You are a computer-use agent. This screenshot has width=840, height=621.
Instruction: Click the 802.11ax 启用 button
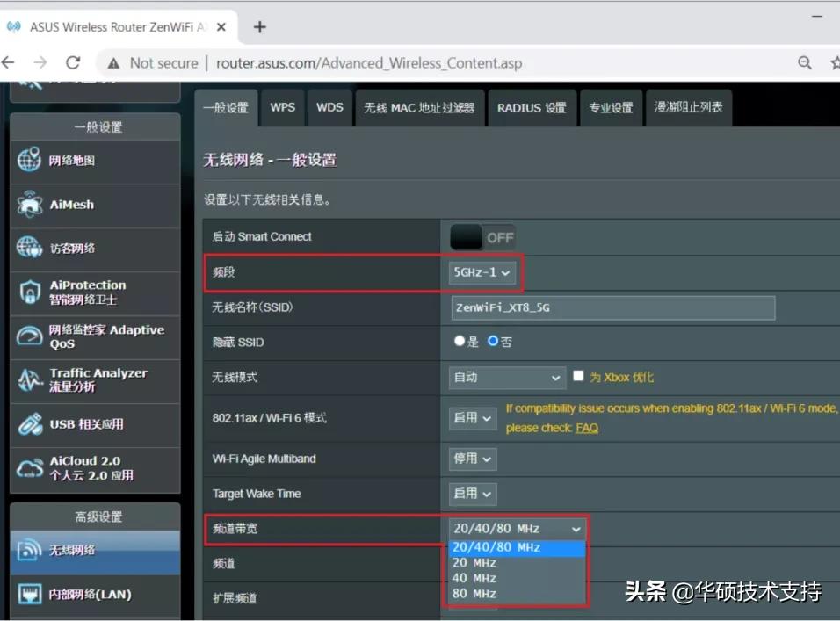point(473,418)
